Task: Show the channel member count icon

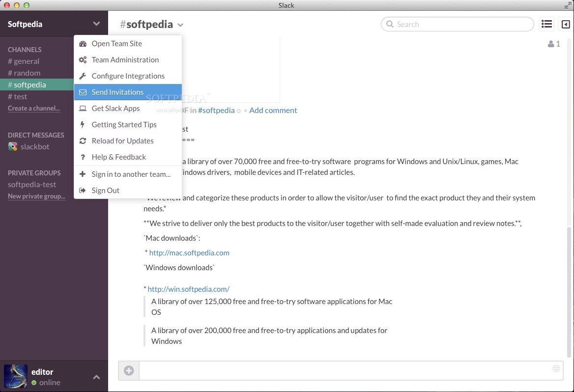Action: [554, 44]
